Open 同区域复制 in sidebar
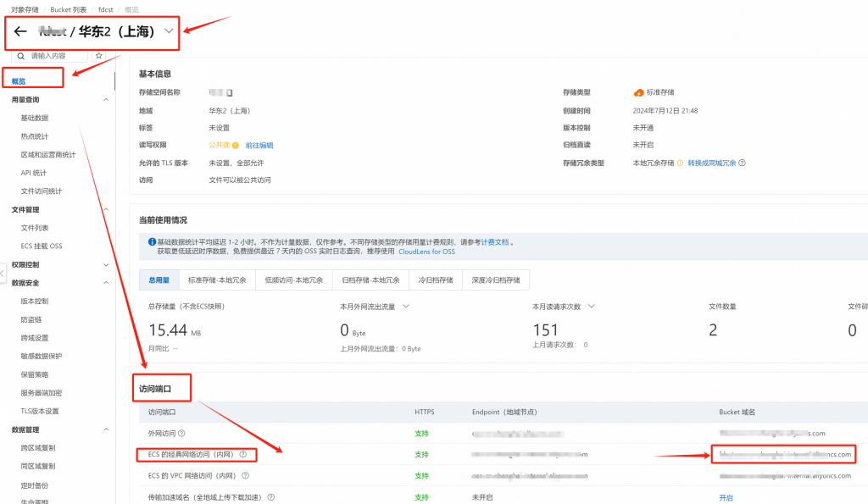Image resolution: width=868 pixels, height=504 pixels. (38, 467)
